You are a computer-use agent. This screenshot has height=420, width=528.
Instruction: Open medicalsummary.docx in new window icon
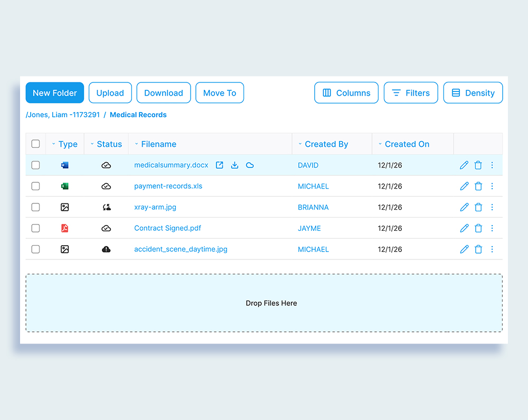220,165
